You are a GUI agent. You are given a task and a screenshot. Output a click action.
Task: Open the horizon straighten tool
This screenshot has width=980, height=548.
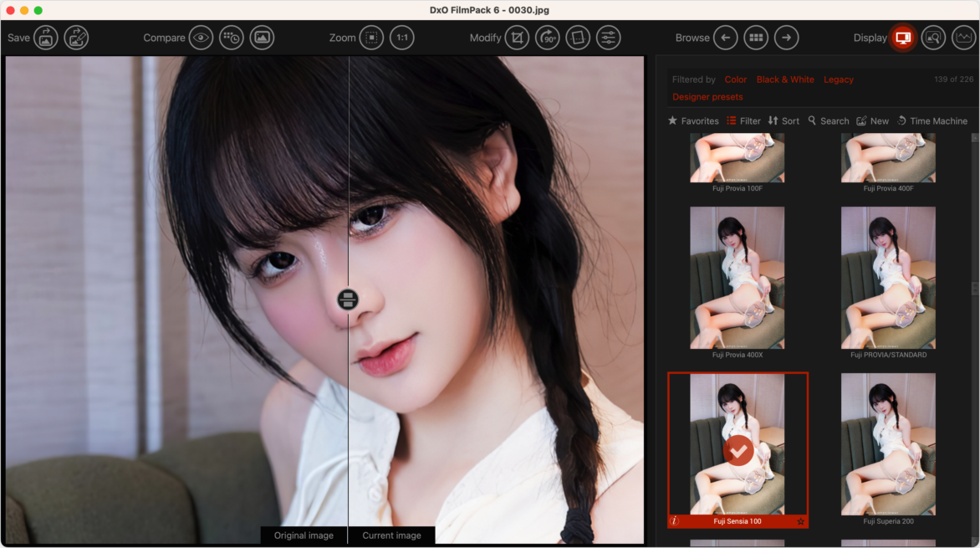pos(578,38)
